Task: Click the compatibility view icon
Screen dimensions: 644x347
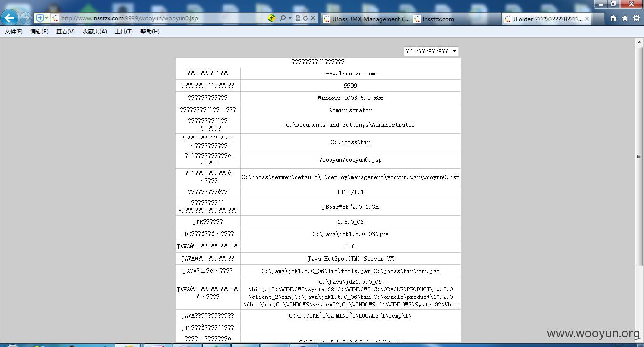Action: 298,18
